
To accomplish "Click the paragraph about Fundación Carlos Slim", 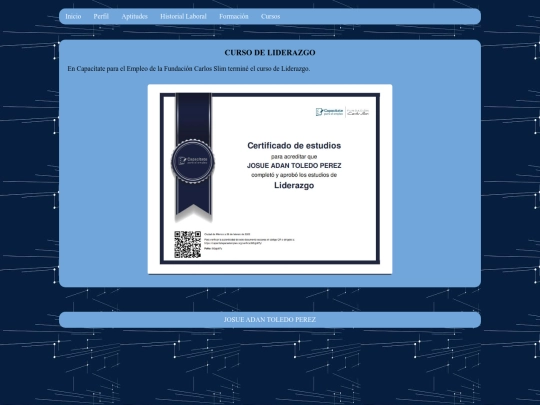I will (x=189, y=69).
